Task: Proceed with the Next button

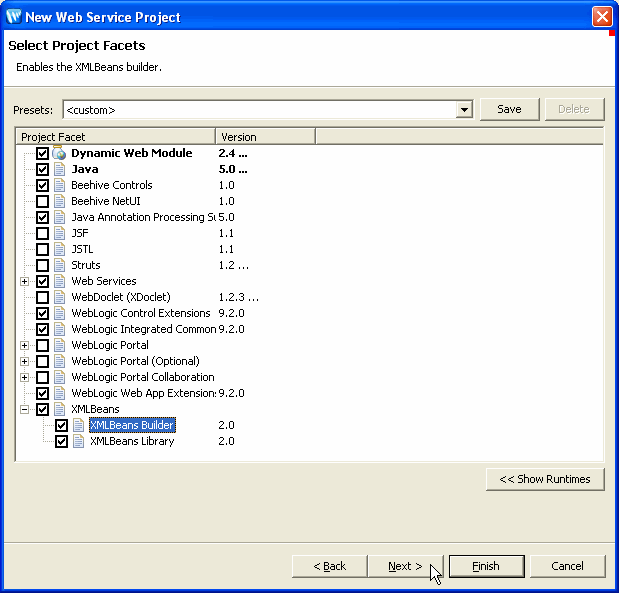Action: pos(405,566)
